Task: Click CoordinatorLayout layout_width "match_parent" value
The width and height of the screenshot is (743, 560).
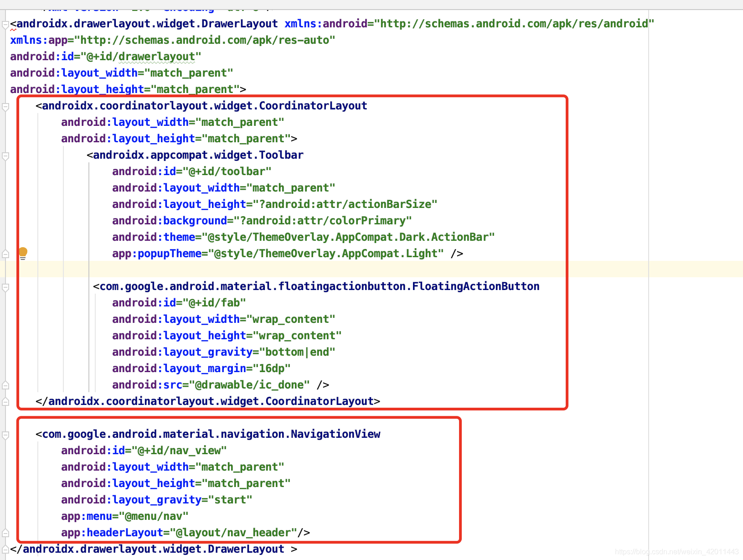Action: [x=240, y=122]
